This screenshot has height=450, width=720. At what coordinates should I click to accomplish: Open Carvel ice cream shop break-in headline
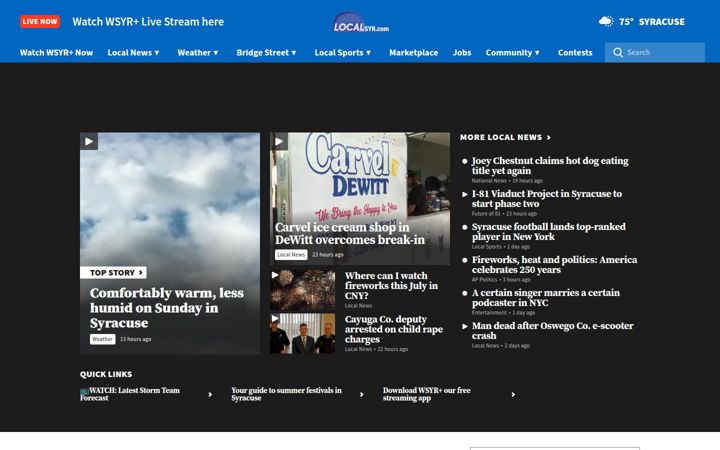click(350, 233)
